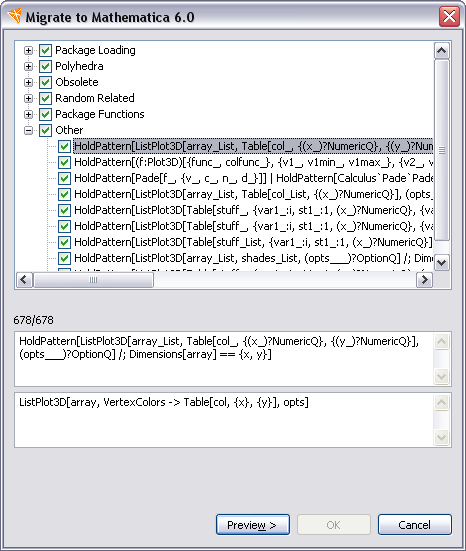Select the Package Functions label
The image size is (466, 551).
click(x=100, y=114)
